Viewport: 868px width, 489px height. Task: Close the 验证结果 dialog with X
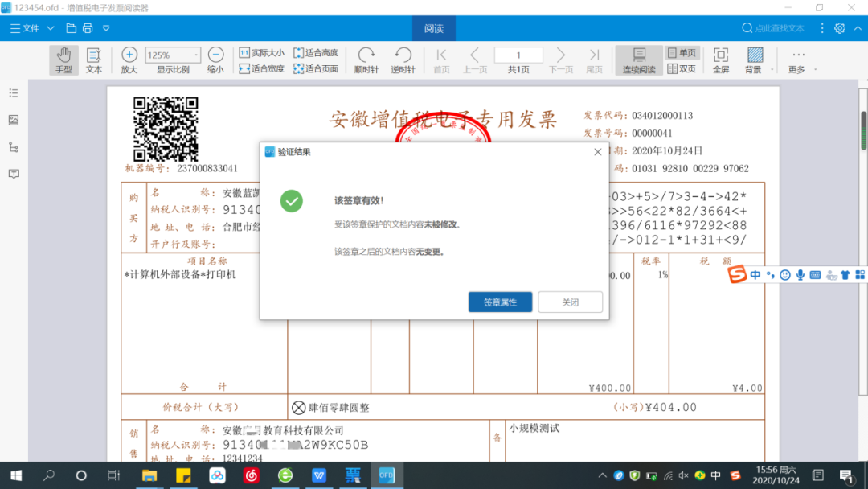click(x=597, y=152)
